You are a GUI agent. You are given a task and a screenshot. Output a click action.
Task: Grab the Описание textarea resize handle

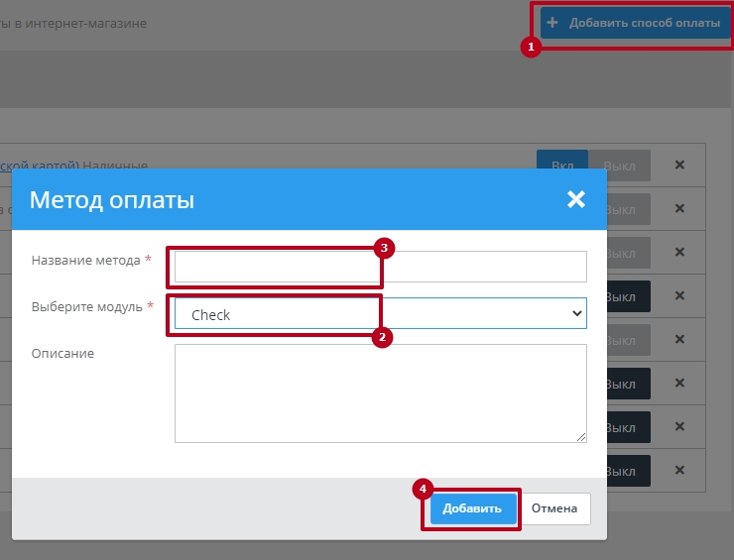click(x=581, y=437)
